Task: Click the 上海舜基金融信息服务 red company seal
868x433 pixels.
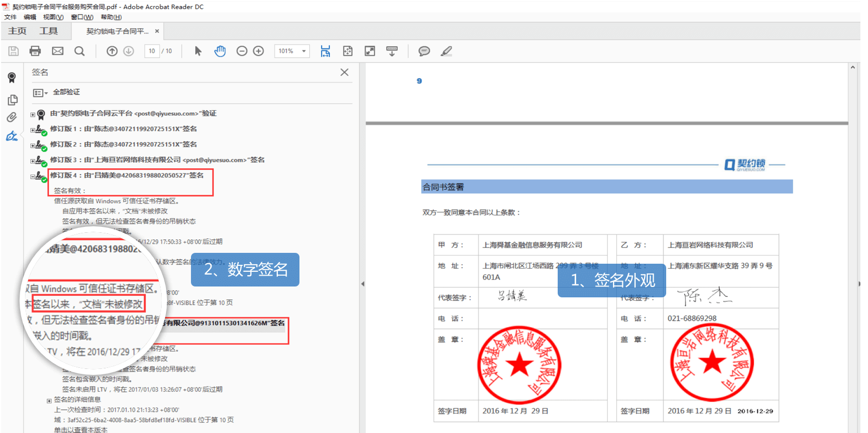Action: click(x=519, y=365)
